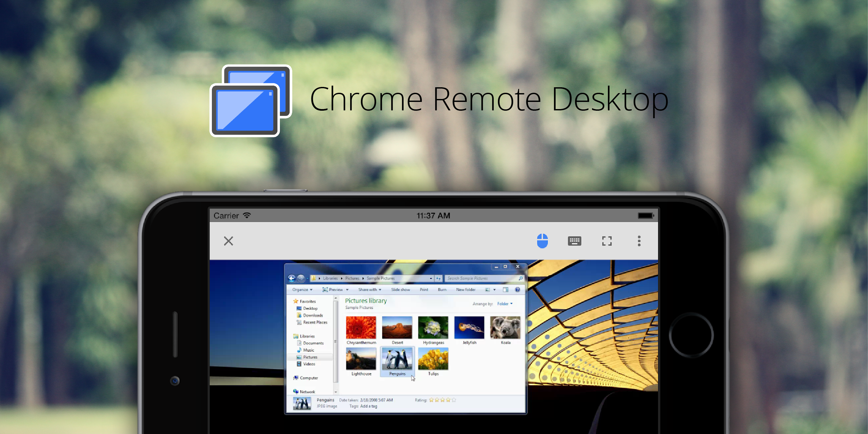Click the change view icon
Viewport: 868px width, 434px height.
pos(488,290)
